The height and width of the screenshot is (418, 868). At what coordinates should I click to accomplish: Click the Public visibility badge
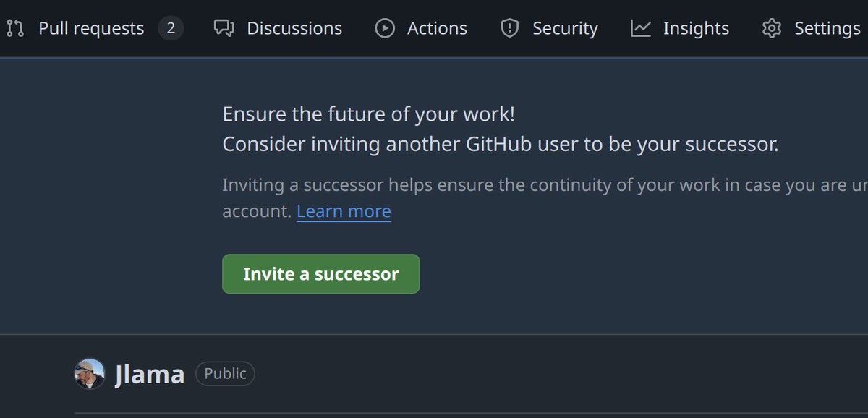225,374
